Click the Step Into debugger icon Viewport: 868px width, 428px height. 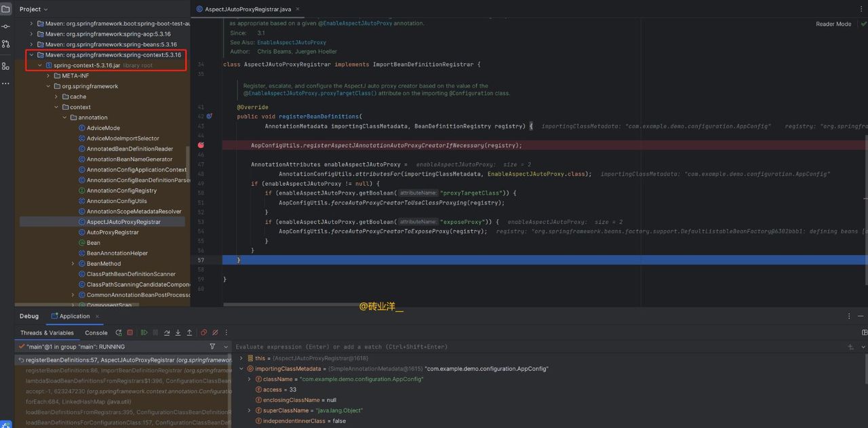pyautogui.click(x=178, y=333)
